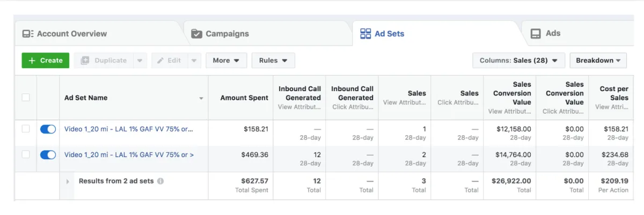Open the Columns: Sales dropdown
The height and width of the screenshot is (215, 644).
click(518, 61)
